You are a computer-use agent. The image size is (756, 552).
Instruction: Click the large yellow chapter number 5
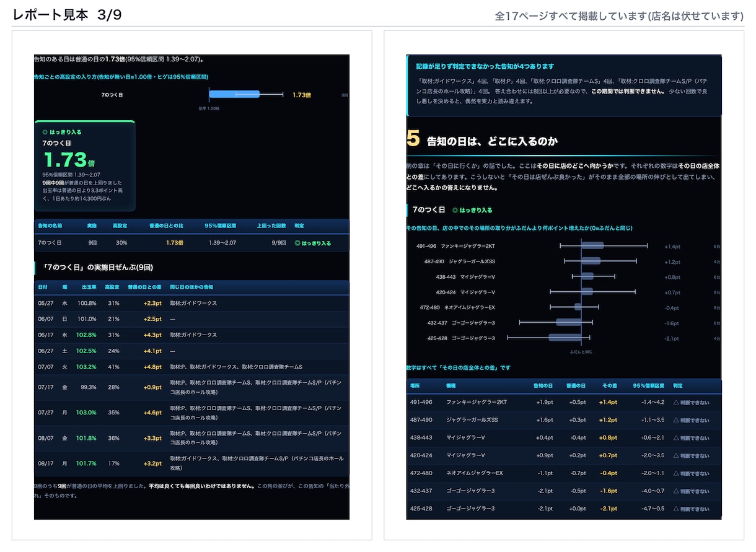(413, 139)
